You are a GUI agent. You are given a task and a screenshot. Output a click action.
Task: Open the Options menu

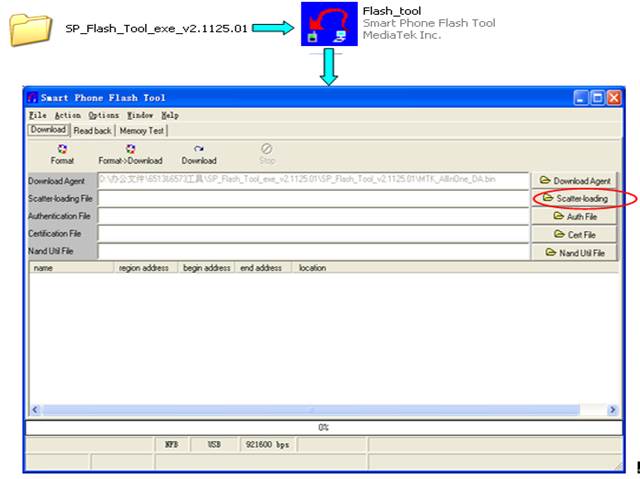(x=104, y=115)
